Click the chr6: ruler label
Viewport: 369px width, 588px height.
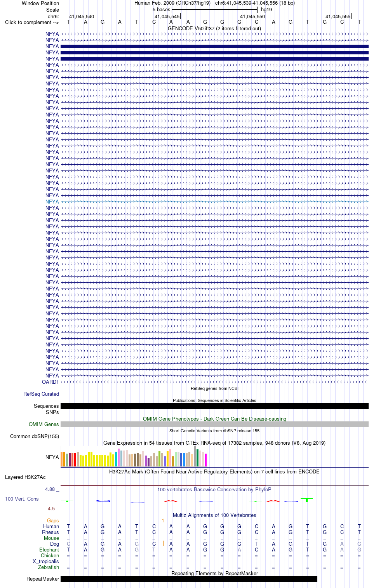[53, 16]
